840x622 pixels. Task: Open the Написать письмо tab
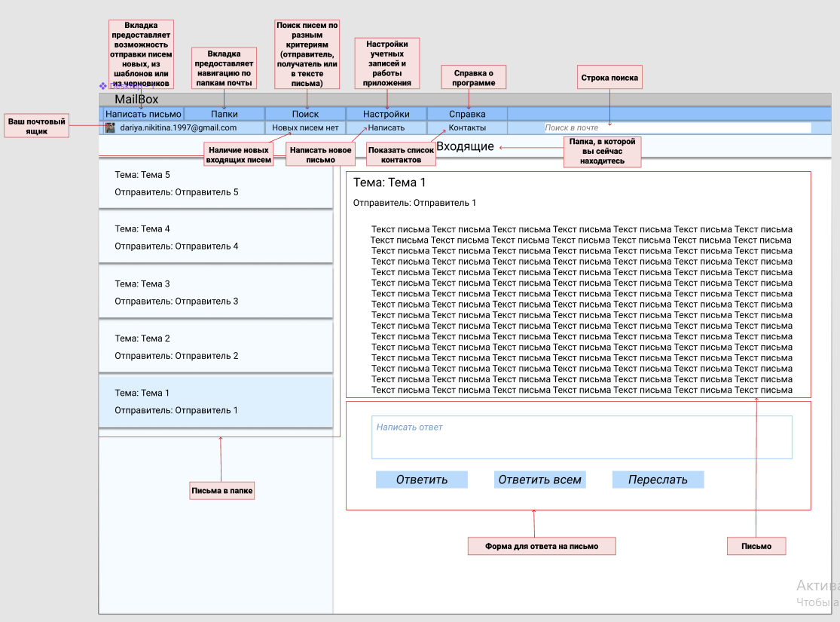click(x=143, y=114)
